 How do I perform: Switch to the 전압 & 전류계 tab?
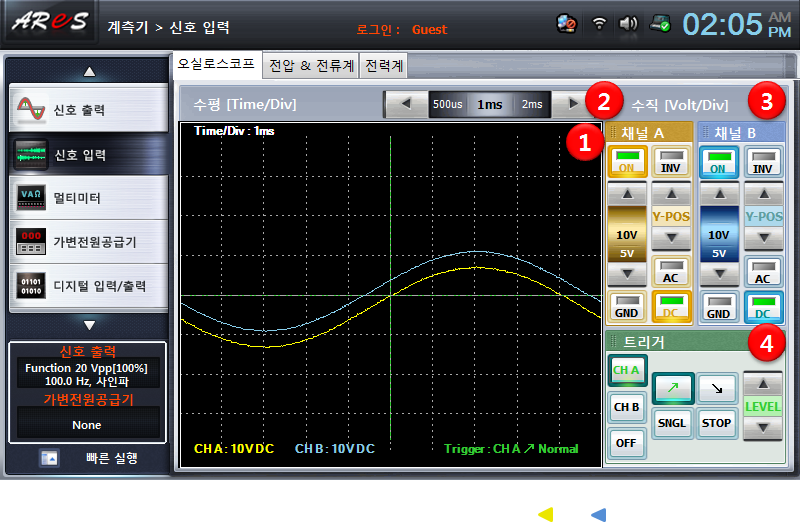coord(311,65)
